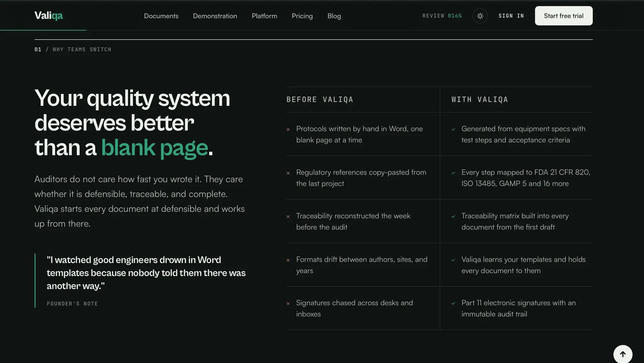Open the Documents nav item
644x363 pixels.
pyautogui.click(x=161, y=16)
